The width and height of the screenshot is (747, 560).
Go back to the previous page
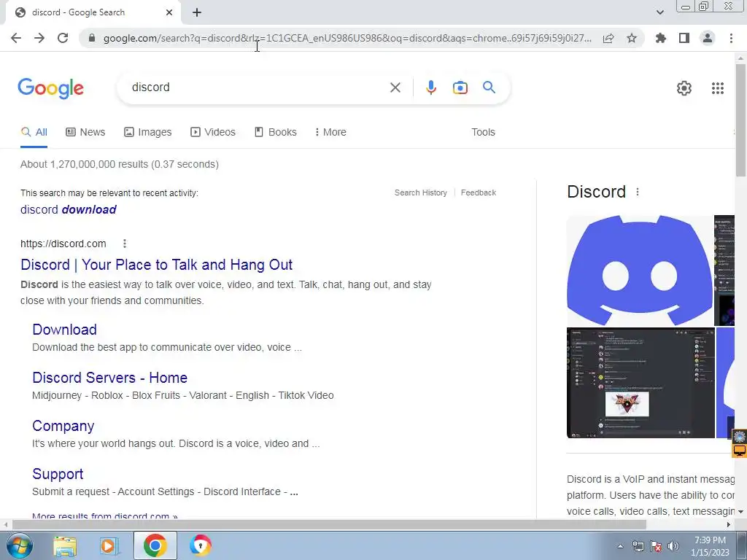tap(16, 38)
